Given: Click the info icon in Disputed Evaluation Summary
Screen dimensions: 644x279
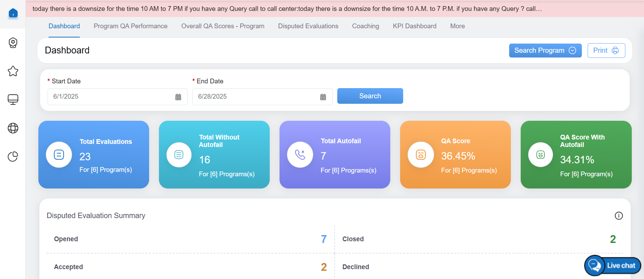Looking at the screenshot, I should (x=619, y=216).
